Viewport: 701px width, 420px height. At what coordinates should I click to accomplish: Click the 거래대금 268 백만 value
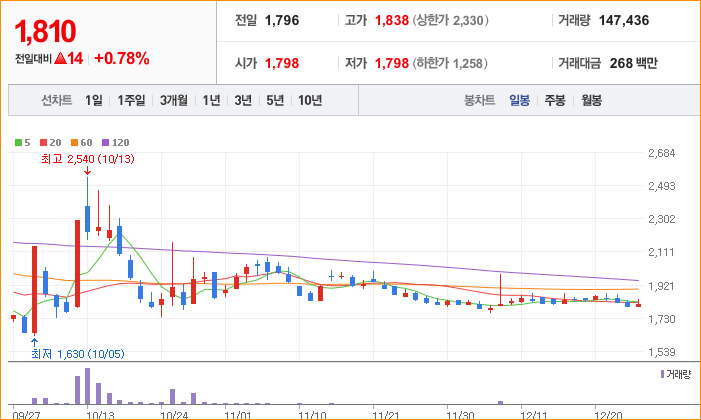pos(633,63)
